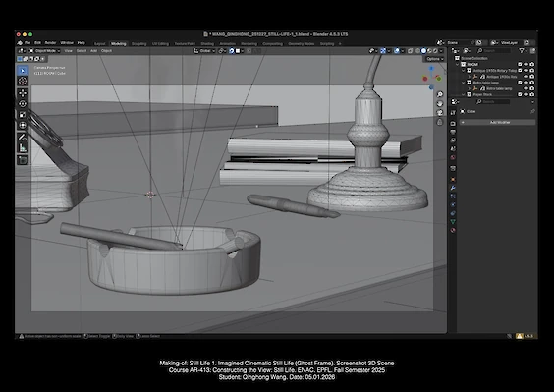The height and width of the screenshot is (392, 554).
Task: Open the Scene properties tab
Action: click(x=453, y=148)
